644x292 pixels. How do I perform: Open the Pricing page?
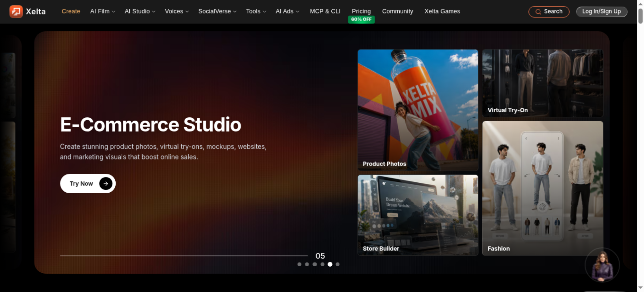[361, 11]
